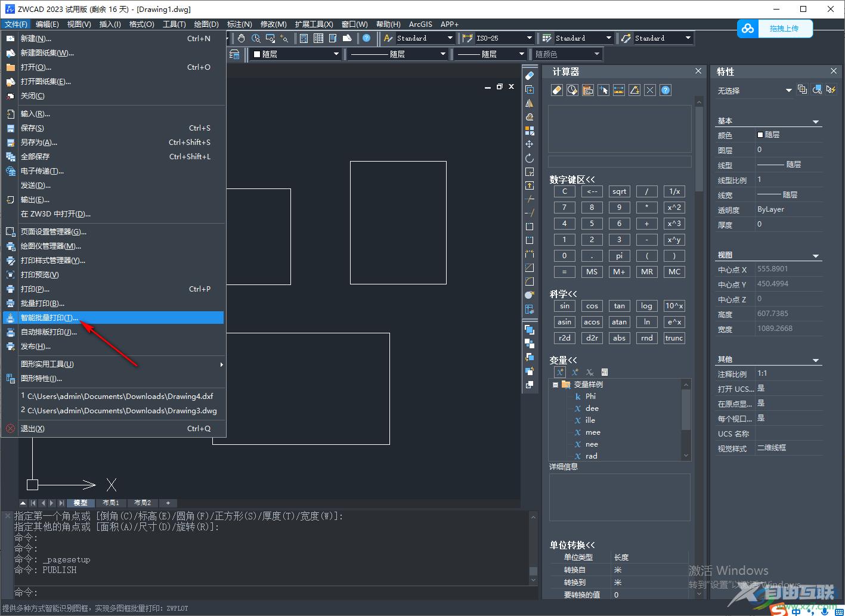Open table style Standard dropdown
Image resolution: width=845 pixels, height=616 pixels.
coord(608,38)
